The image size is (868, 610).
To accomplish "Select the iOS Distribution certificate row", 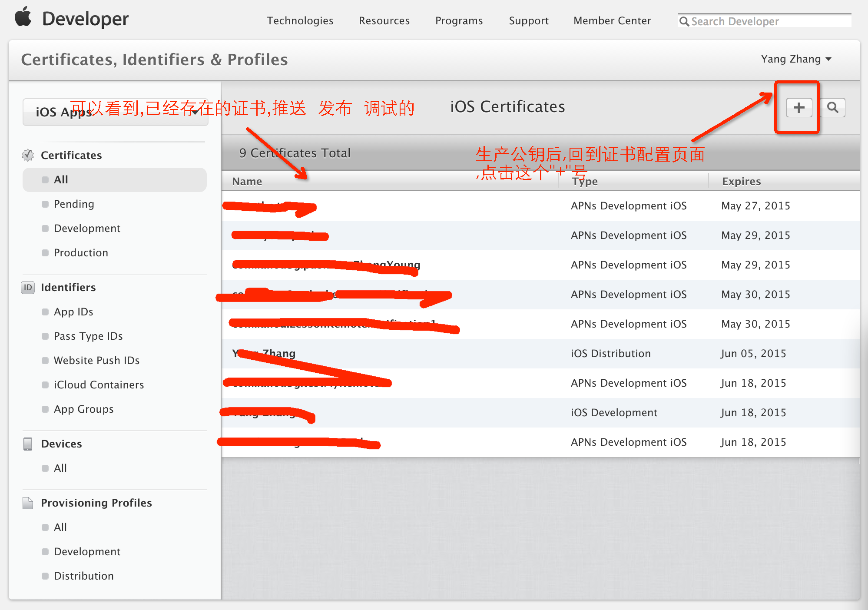I will (540, 354).
